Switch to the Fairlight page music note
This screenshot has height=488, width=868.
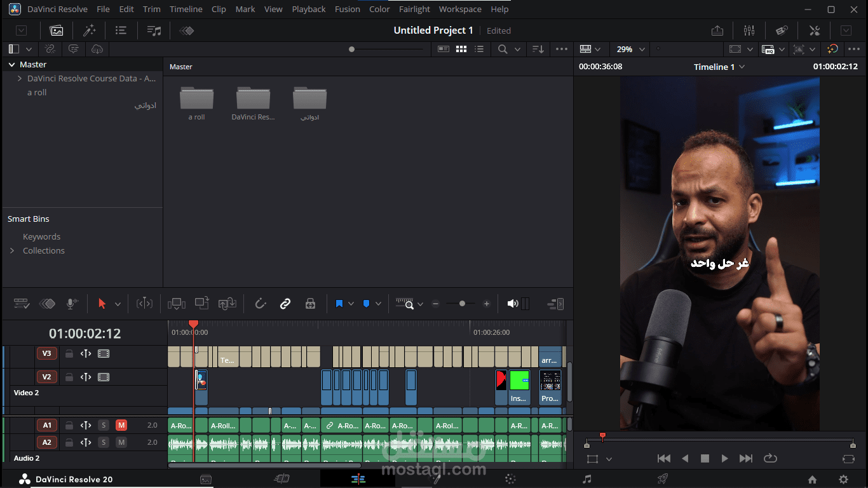click(x=587, y=479)
